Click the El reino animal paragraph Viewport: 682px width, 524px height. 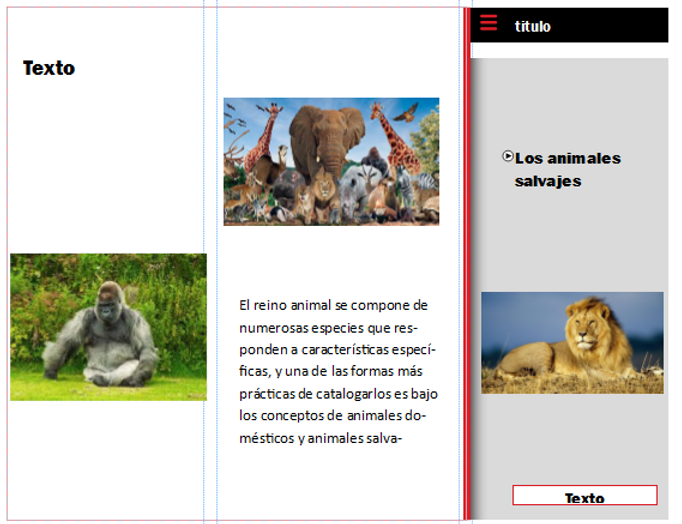[x=338, y=371]
